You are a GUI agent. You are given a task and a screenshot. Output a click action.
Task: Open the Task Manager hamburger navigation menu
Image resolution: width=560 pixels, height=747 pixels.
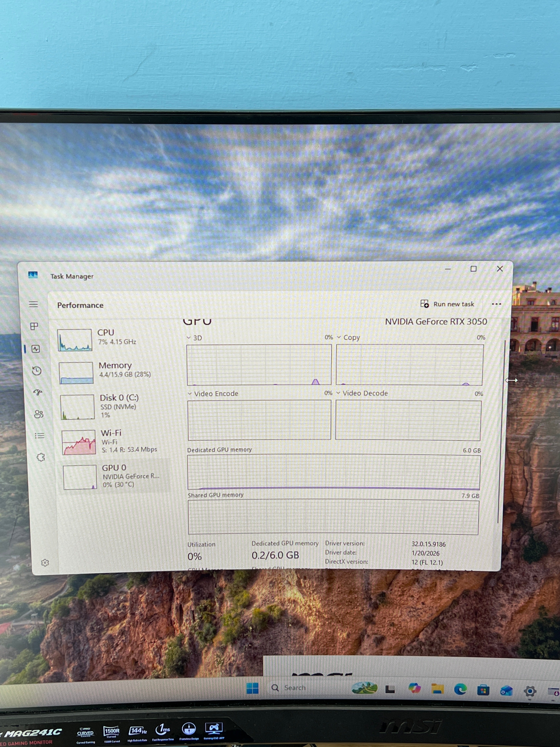click(x=33, y=304)
